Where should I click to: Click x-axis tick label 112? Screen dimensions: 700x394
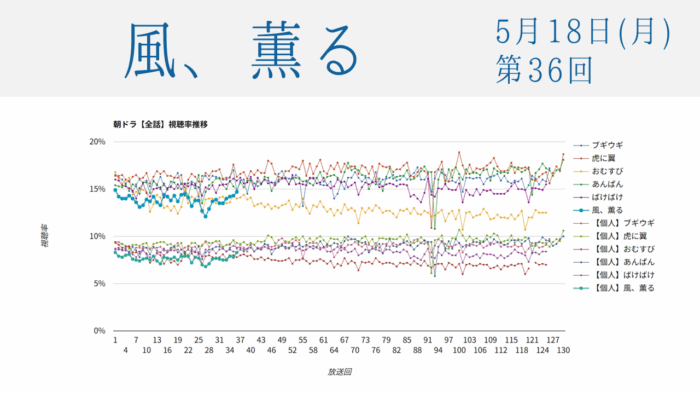click(x=501, y=351)
